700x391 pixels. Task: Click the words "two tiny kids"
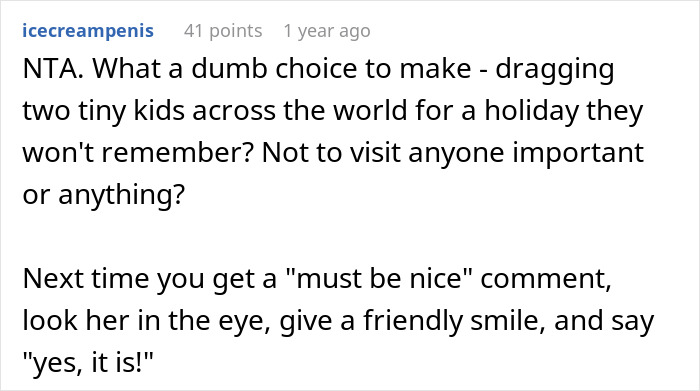104,112
